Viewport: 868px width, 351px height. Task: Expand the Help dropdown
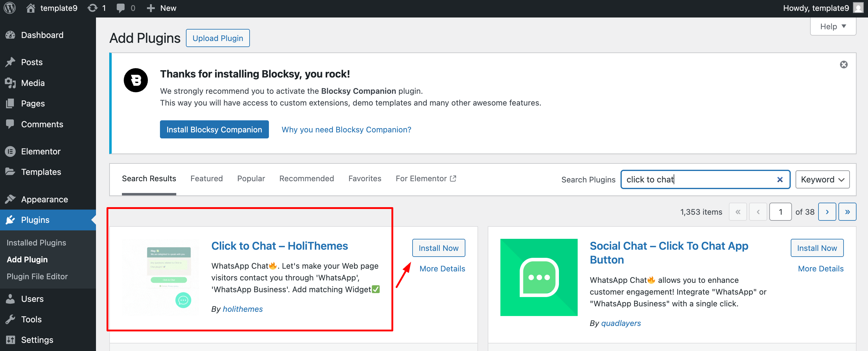click(833, 27)
